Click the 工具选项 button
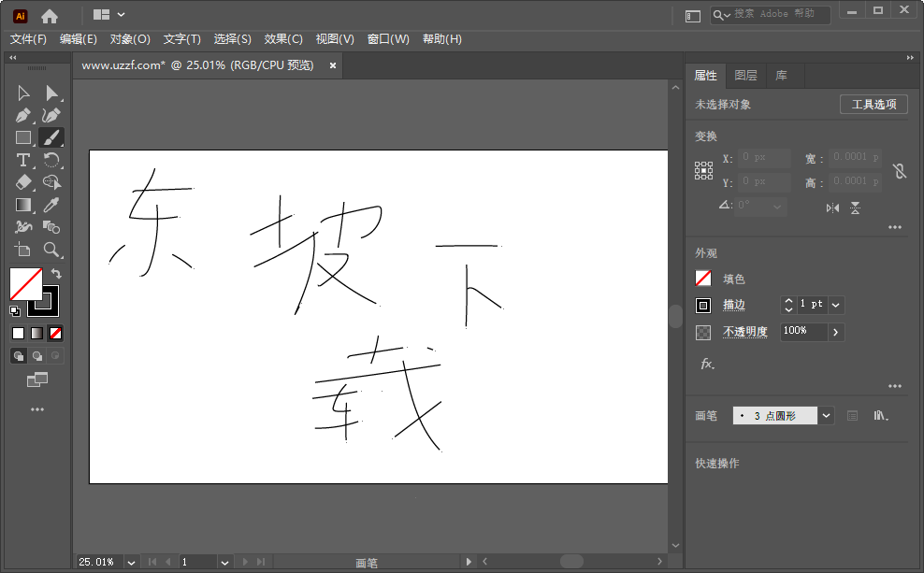 pyautogui.click(x=873, y=105)
